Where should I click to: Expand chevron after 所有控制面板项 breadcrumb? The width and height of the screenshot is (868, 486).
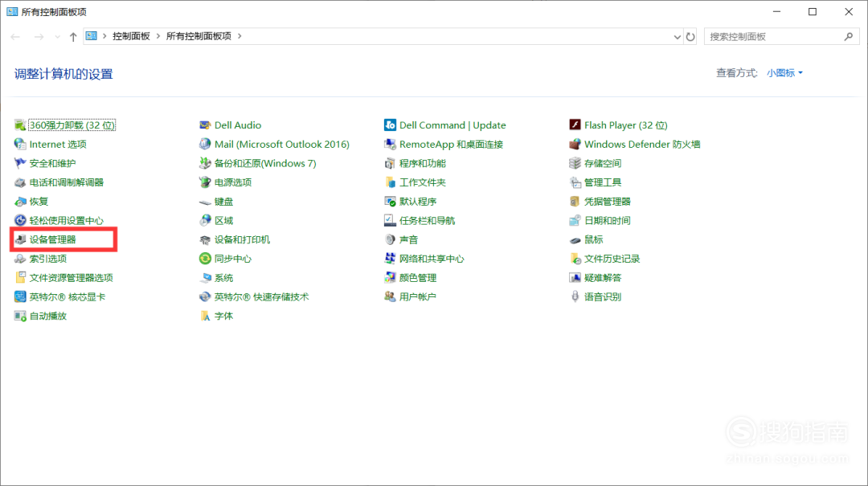[240, 36]
